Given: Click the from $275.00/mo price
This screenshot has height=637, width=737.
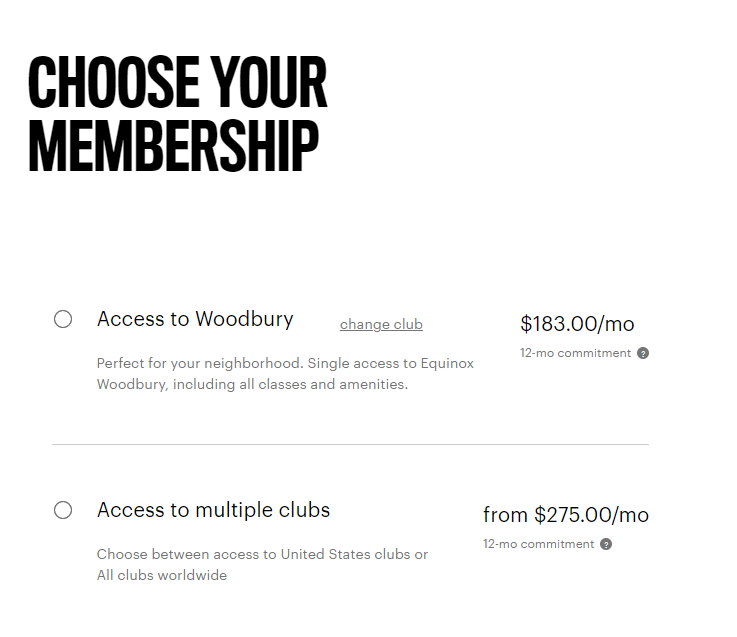Looking at the screenshot, I should pyautogui.click(x=566, y=515).
